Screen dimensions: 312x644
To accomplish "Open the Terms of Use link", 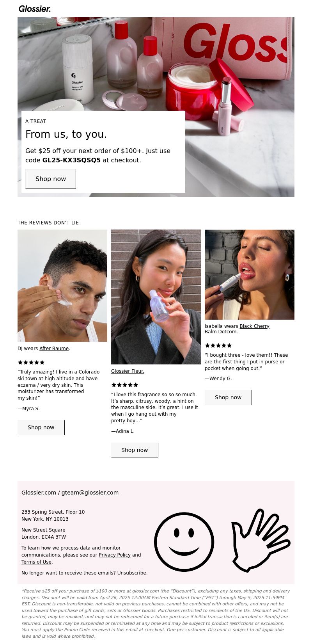I will (x=36, y=562).
